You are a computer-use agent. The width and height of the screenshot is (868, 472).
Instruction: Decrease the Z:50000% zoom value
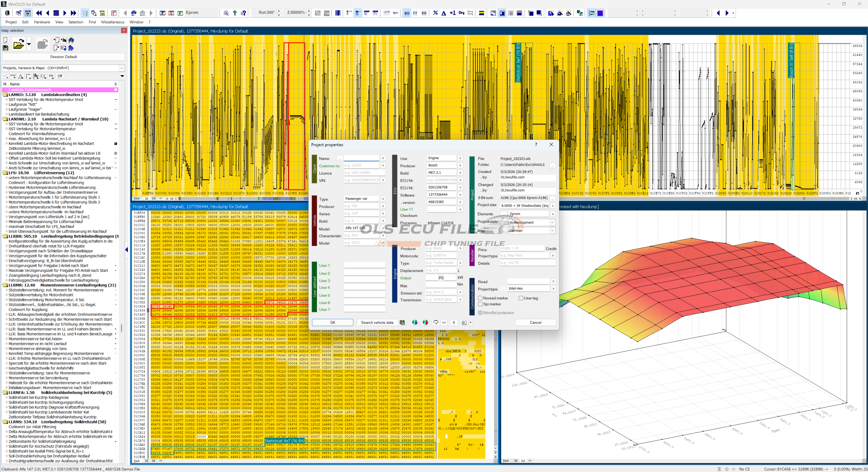tap(309, 15)
